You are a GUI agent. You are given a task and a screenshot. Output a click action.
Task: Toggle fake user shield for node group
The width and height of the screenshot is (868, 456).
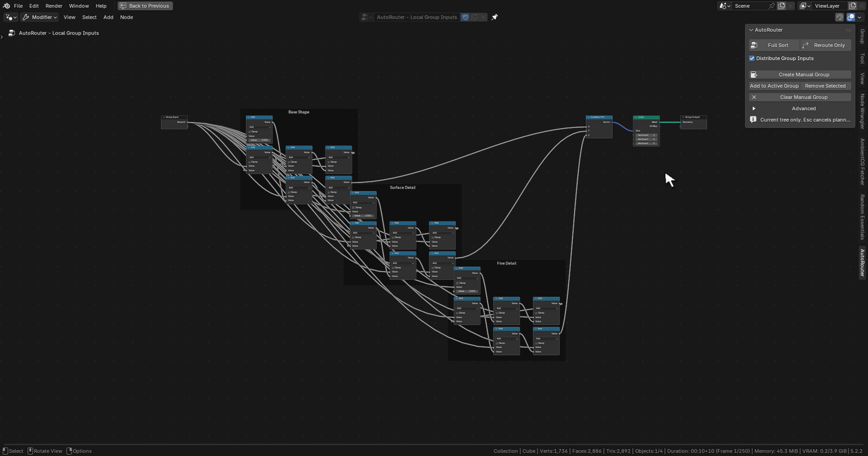(465, 17)
